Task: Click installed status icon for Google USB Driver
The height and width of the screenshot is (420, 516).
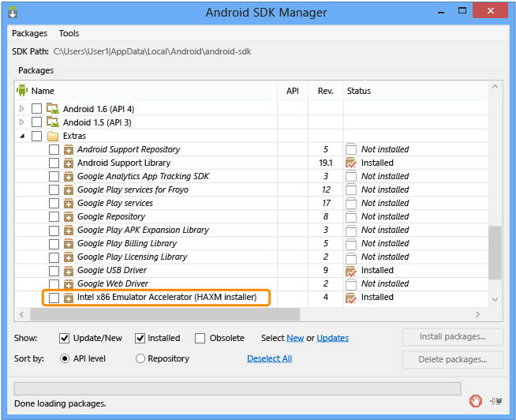Action: tap(351, 271)
